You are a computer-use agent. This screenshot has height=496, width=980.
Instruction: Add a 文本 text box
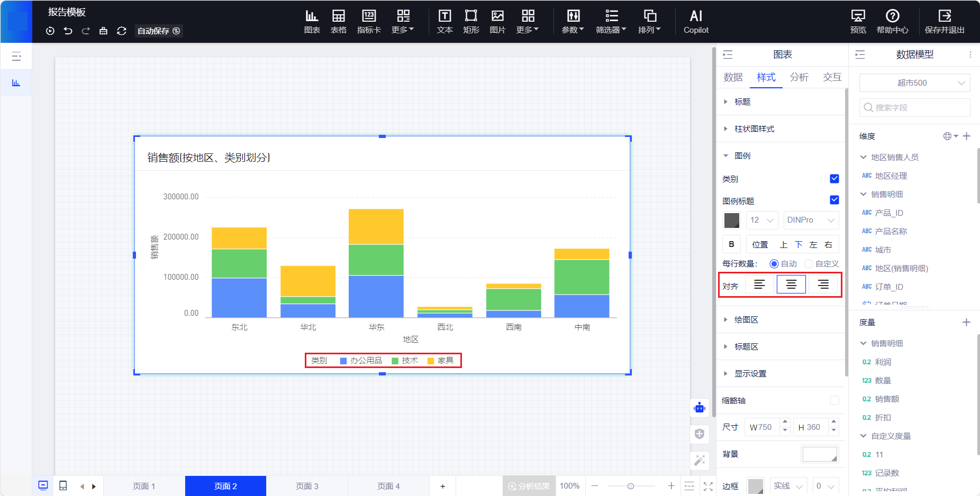coord(444,21)
